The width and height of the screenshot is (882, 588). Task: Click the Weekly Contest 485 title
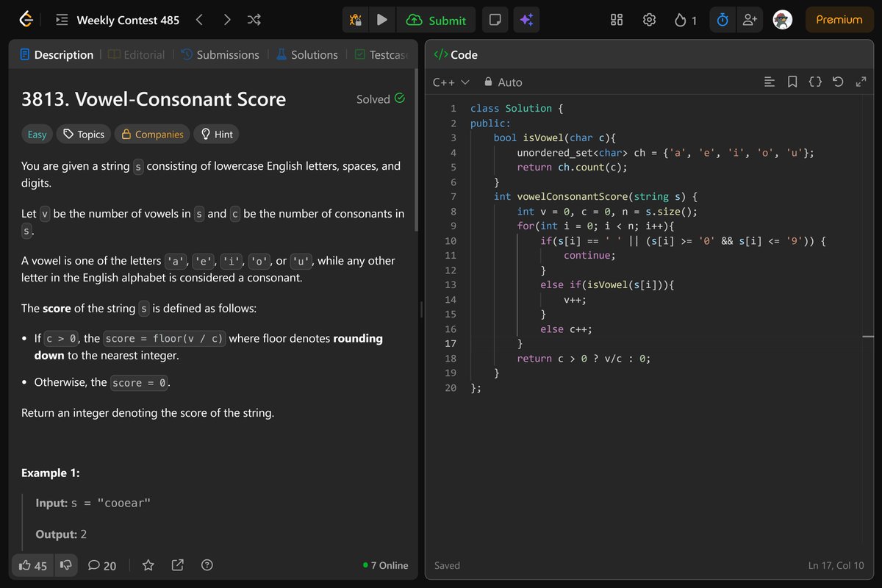pos(128,20)
